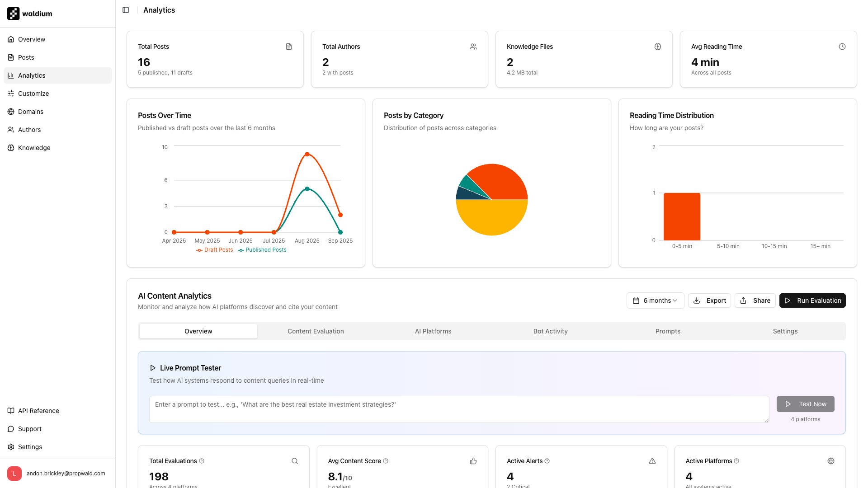This screenshot has width=868, height=488.
Task: Switch to the Content Evaluation tab
Action: (x=316, y=331)
